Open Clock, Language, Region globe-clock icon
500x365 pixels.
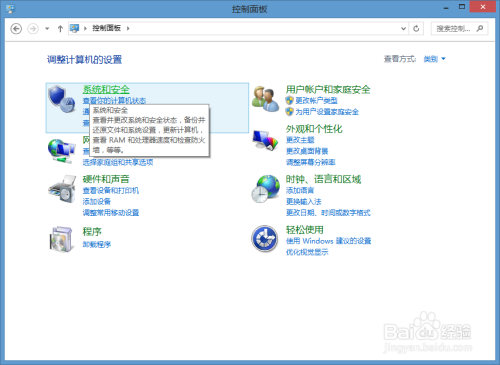tap(265, 189)
